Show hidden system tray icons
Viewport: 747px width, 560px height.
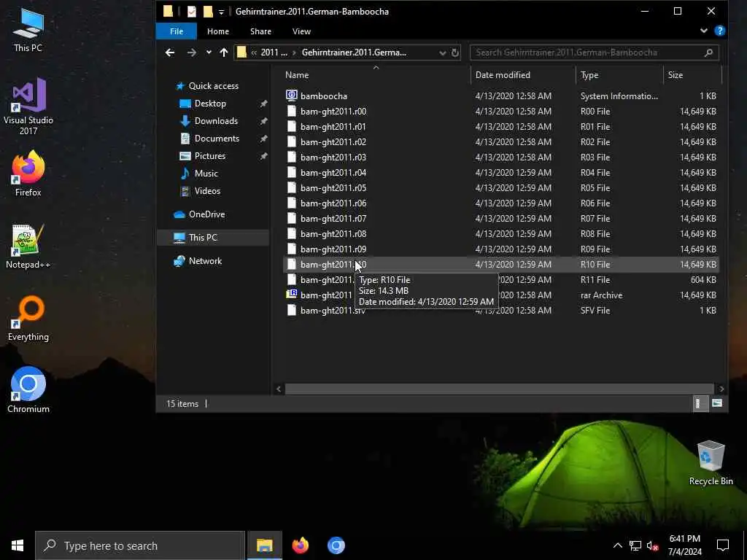(617, 545)
